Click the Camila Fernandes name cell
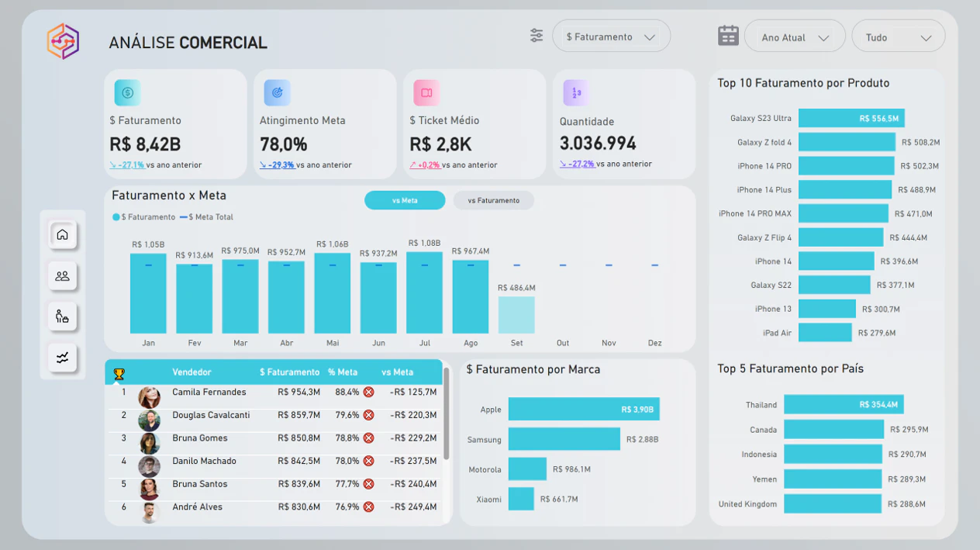 [209, 393]
